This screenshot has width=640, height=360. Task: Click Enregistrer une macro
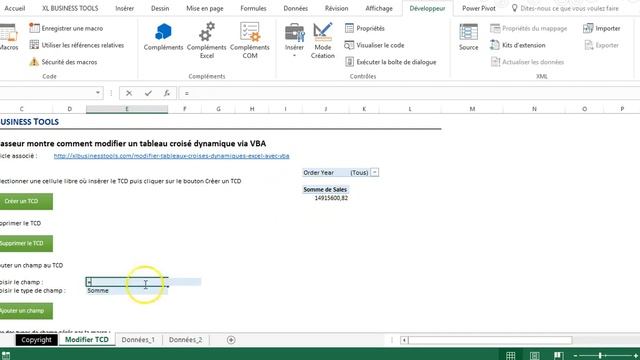point(67,28)
